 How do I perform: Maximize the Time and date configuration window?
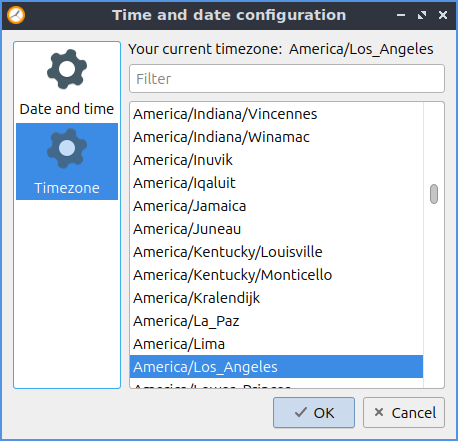(x=422, y=15)
